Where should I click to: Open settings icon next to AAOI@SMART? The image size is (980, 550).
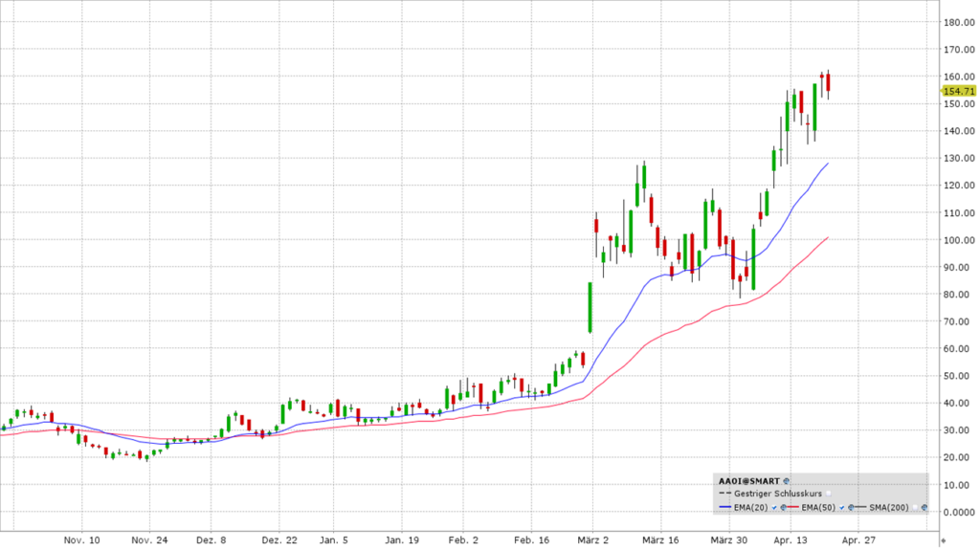(786, 481)
